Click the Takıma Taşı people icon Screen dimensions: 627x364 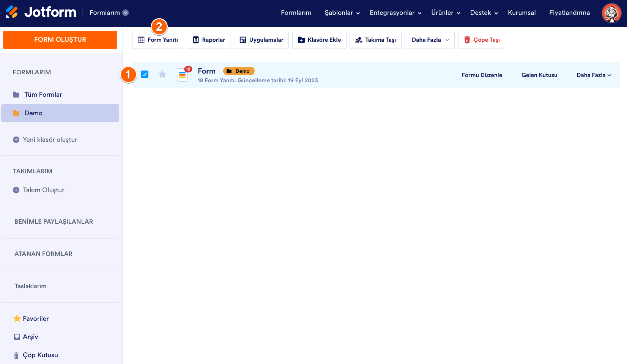point(359,40)
